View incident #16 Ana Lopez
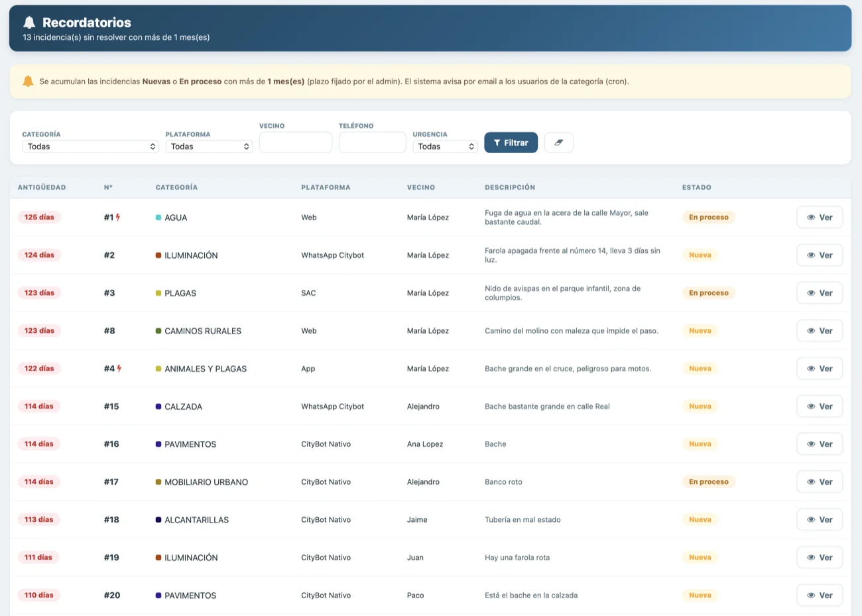The image size is (862, 616). 820,444
